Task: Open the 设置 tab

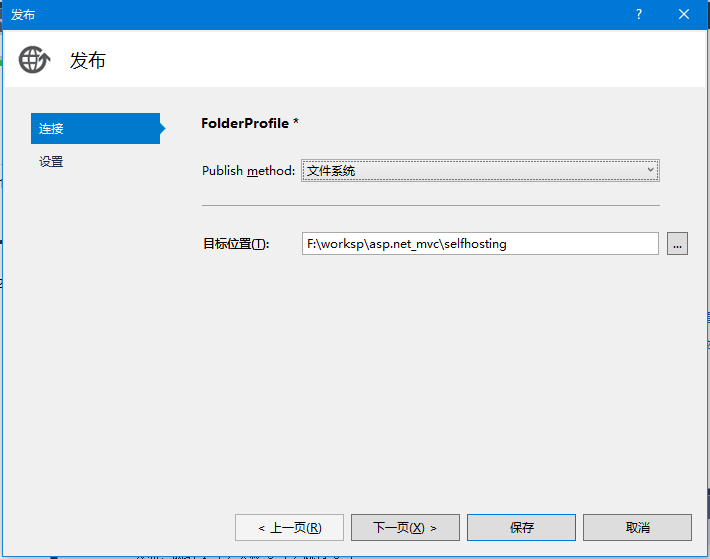Action: [52, 161]
